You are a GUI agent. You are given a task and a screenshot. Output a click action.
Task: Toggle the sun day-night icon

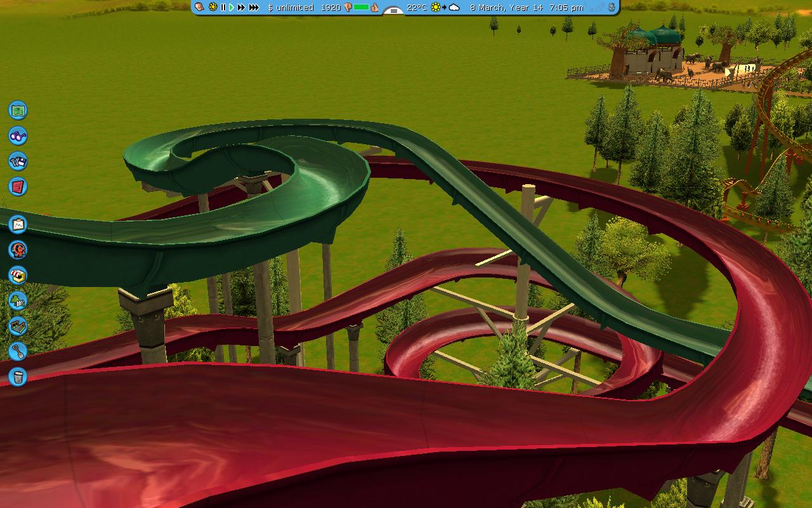point(213,7)
